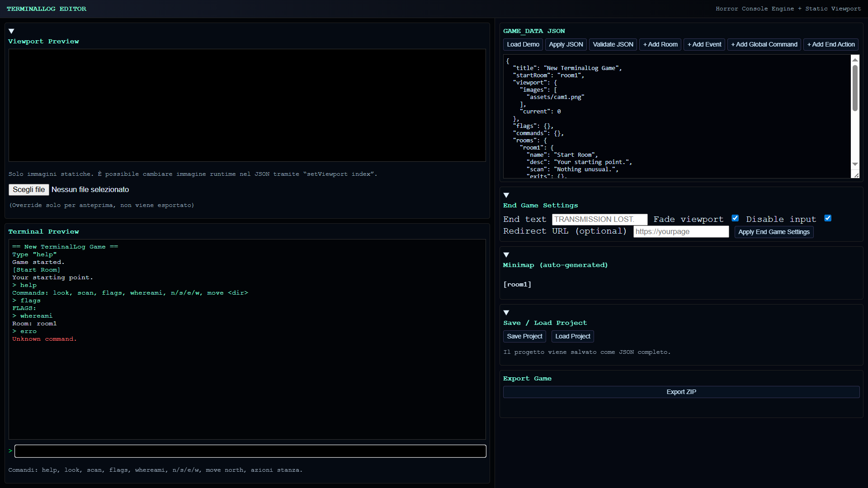
Task: Add a new room with + Add Room
Action: (660, 44)
